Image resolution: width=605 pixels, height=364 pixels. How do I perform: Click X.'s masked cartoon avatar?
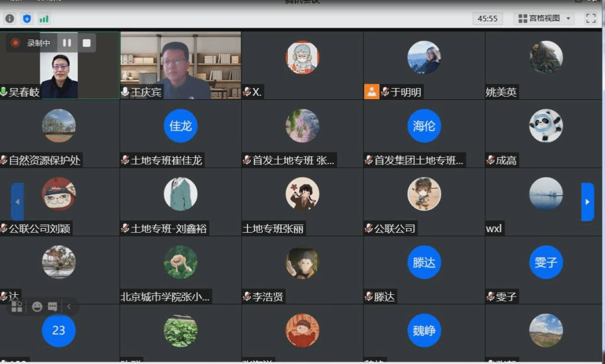tap(302, 57)
